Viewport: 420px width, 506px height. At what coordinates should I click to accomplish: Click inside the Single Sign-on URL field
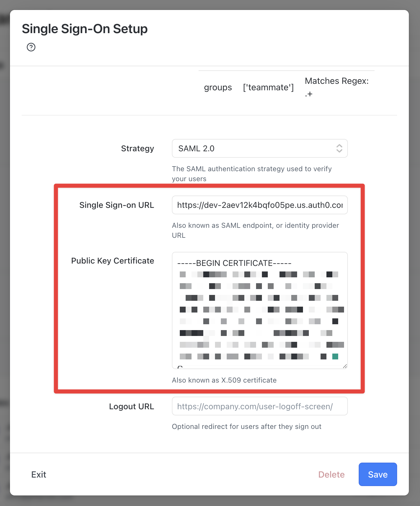(x=260, y=205)
